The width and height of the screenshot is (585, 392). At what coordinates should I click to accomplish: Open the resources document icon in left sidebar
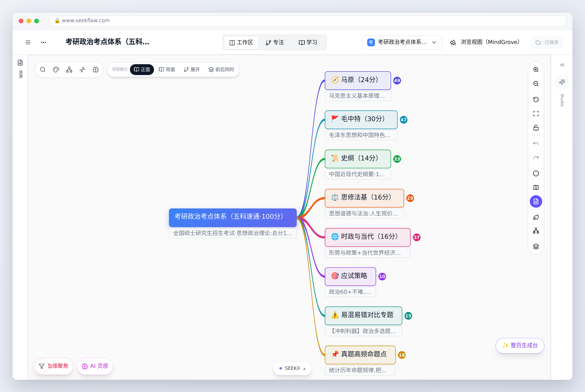(20, 62)
